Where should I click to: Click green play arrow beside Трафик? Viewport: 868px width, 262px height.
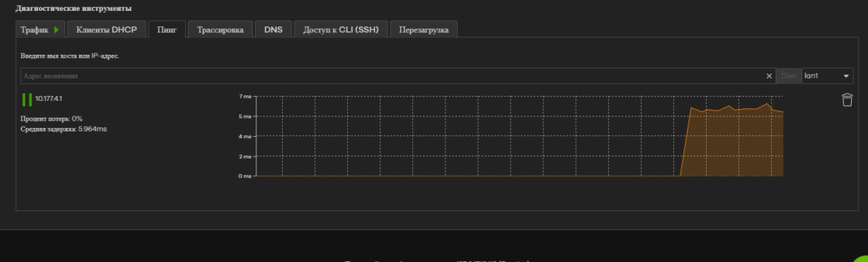pyautogui.click(x=57, y=30)
